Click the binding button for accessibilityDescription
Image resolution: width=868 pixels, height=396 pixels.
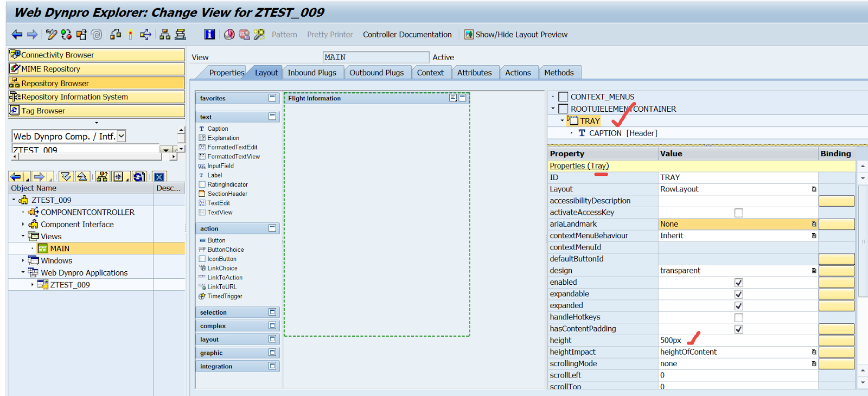click(837, 201)
